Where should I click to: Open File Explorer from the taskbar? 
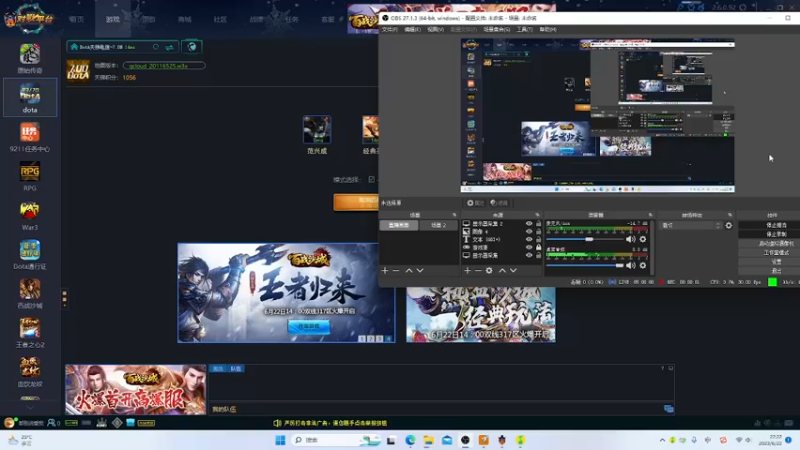429,440
